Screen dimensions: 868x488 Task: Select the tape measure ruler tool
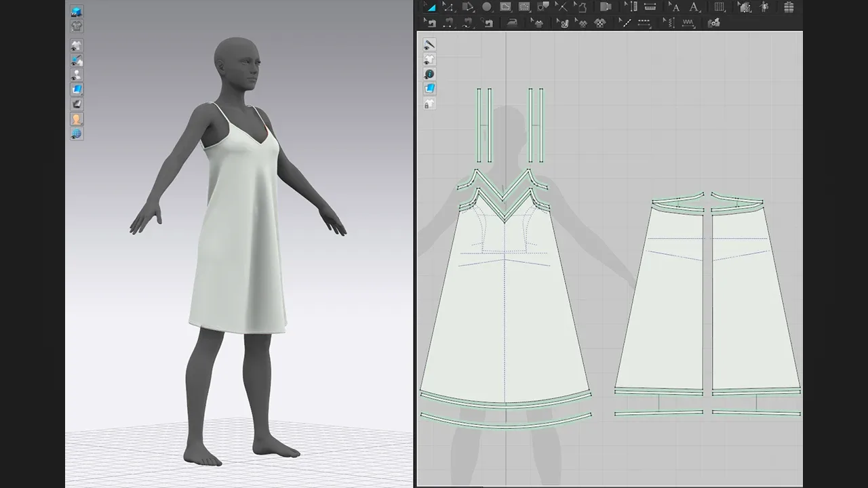point(650,7)
